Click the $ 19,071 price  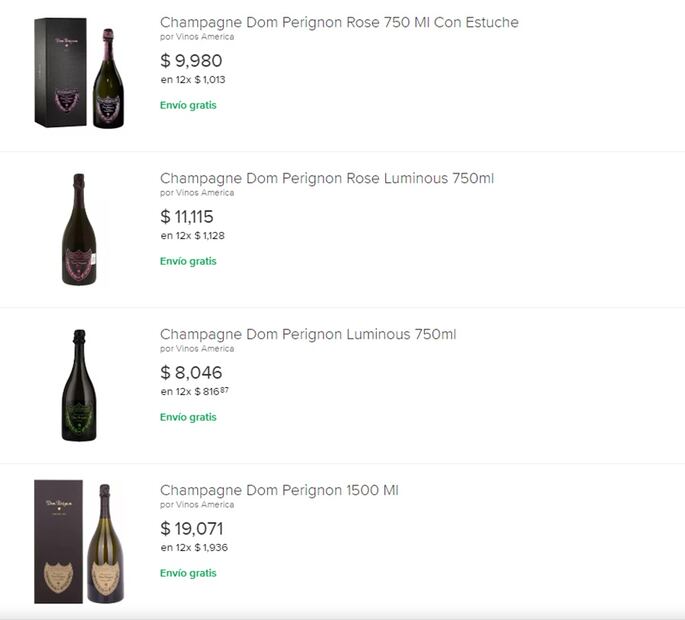point(192,529)
